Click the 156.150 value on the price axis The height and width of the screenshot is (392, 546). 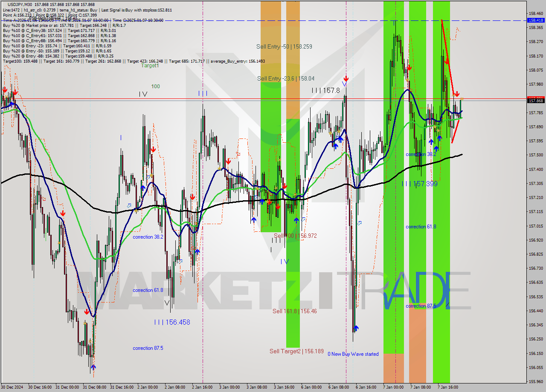coord(536,354)
